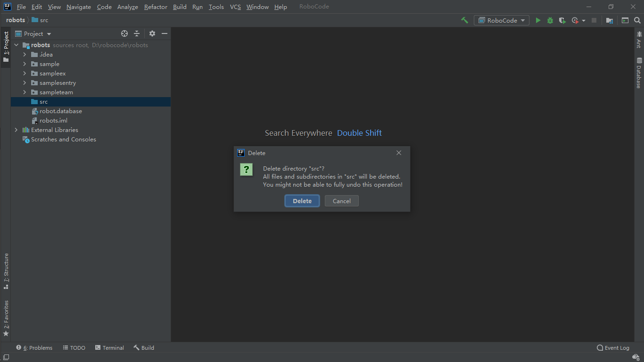Select robots.iml file
This screenshot has height=362, width=644.
(91, 121)
